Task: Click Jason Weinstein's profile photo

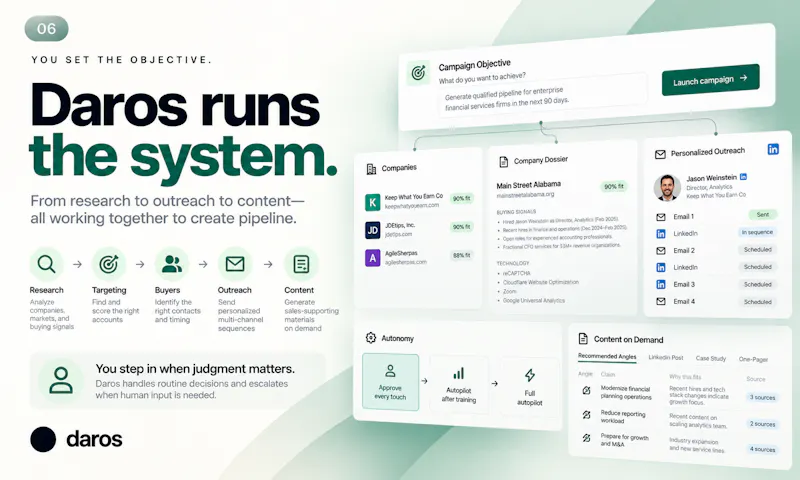Action: [667, 188]
